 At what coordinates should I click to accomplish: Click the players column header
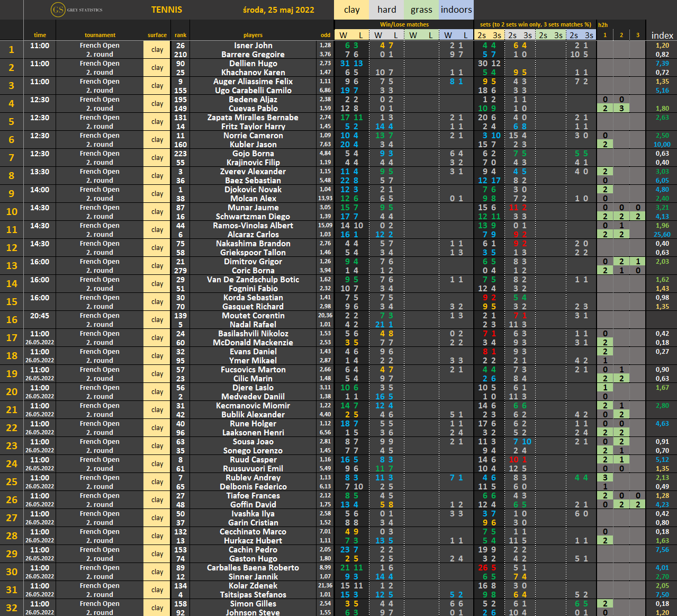(x=253, y=35)
